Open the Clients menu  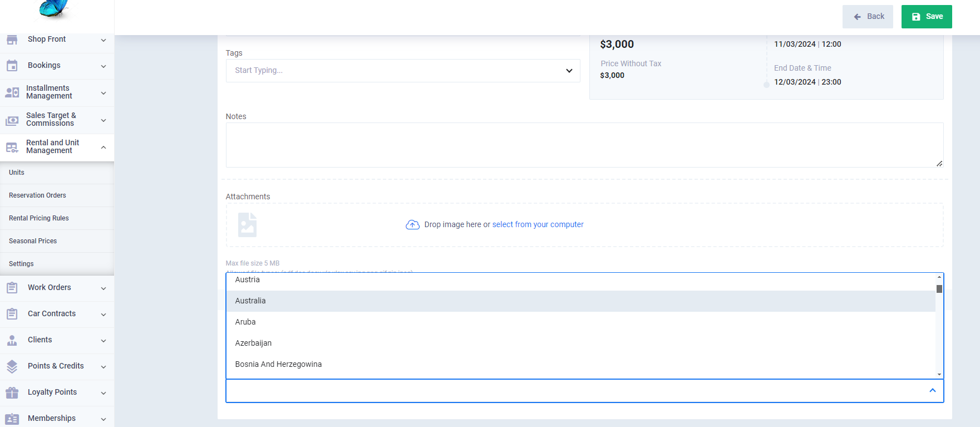coord(57,340)
